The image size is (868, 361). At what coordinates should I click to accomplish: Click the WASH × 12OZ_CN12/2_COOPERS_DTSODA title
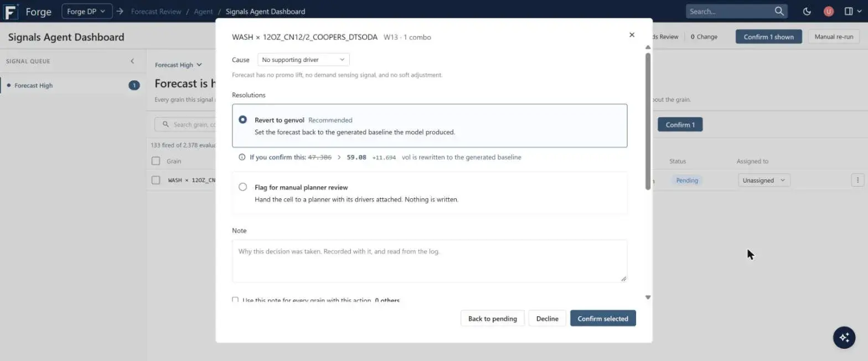point(304,37)
